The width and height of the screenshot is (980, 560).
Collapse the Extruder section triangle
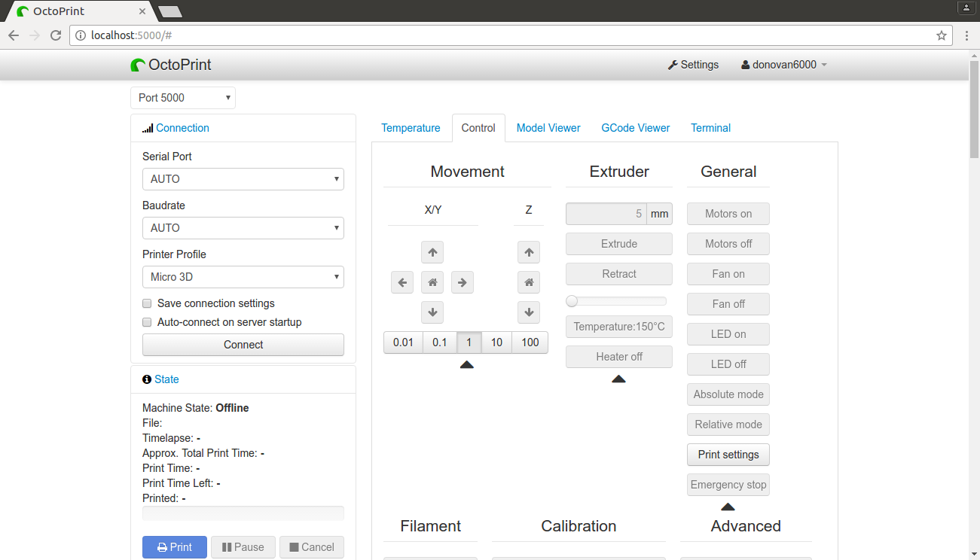pos(619,379)
